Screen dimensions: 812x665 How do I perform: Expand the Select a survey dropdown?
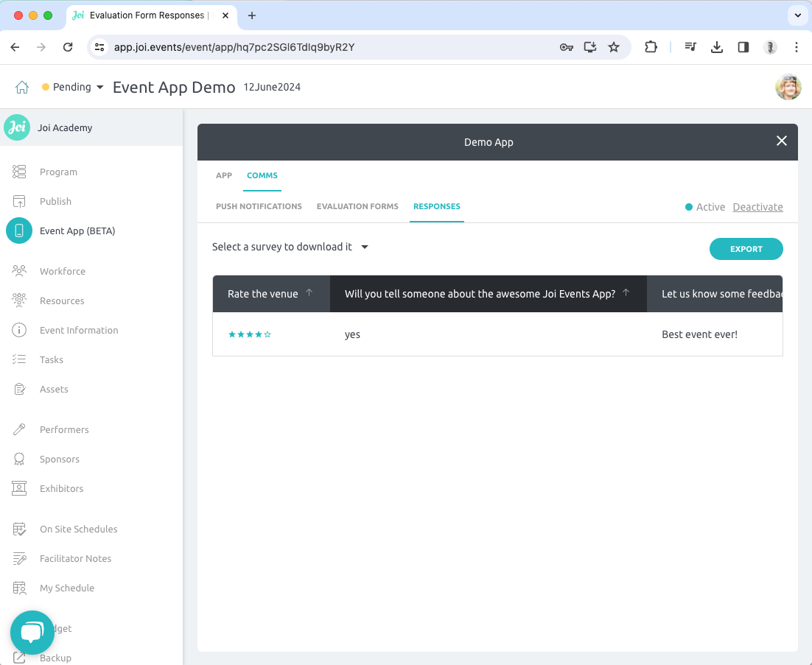tap(290, 247)
